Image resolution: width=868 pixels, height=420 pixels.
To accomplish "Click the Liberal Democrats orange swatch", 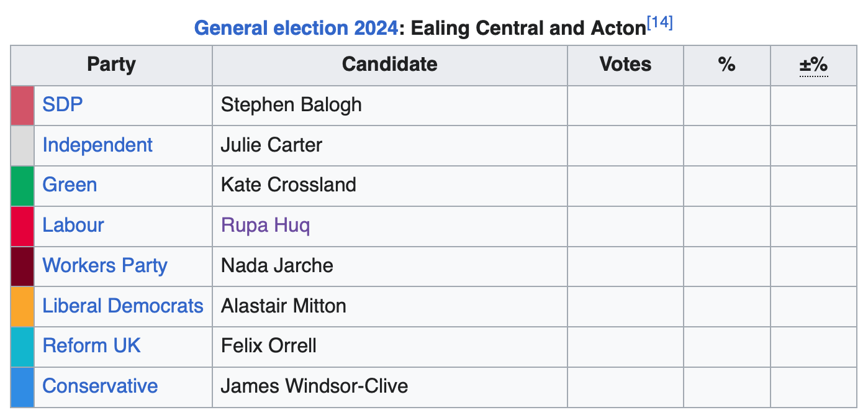I will click(22, 306).
